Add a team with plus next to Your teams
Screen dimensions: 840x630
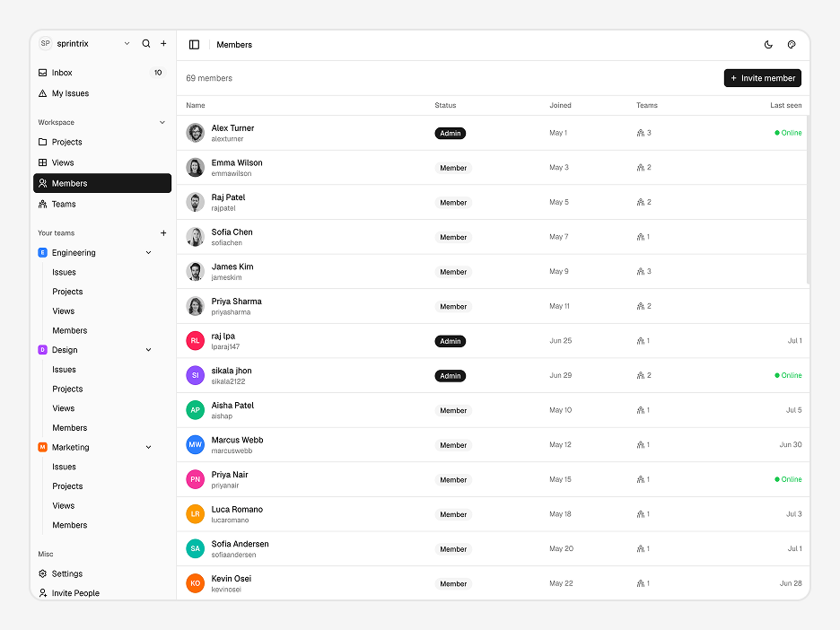click(163, 233)
